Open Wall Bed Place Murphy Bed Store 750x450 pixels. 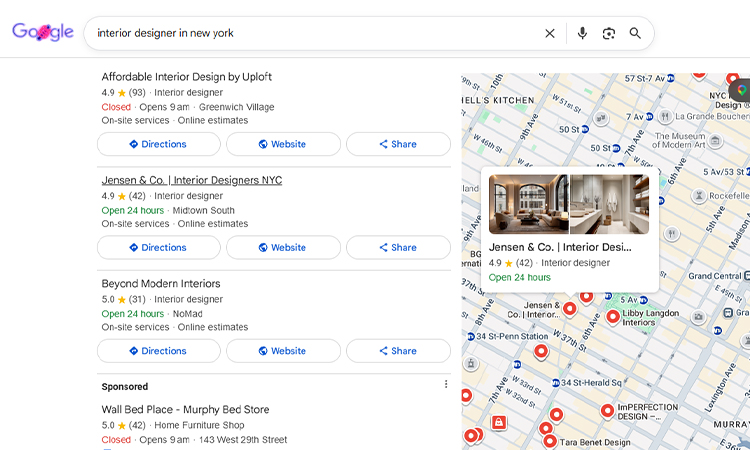[185, 409]
